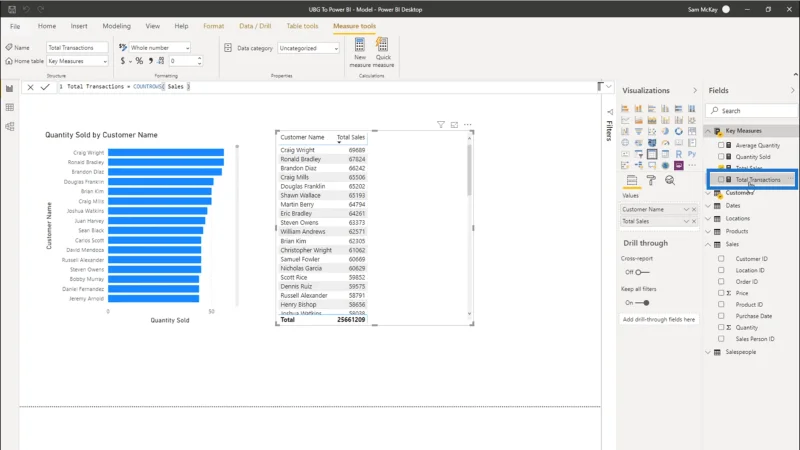Open the Whole number format dropdown
Viewport: 800px width, 450px height.
coord(160,47)
